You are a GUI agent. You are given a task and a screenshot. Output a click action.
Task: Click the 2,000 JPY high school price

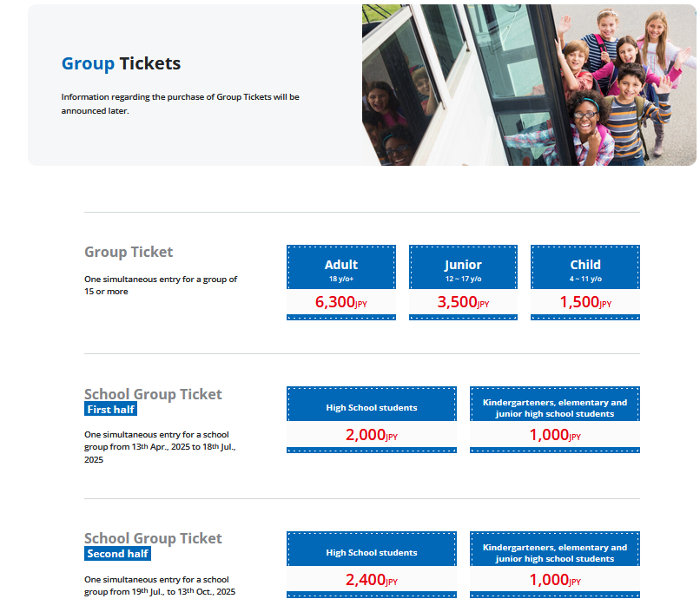click(x=372, y=436)
